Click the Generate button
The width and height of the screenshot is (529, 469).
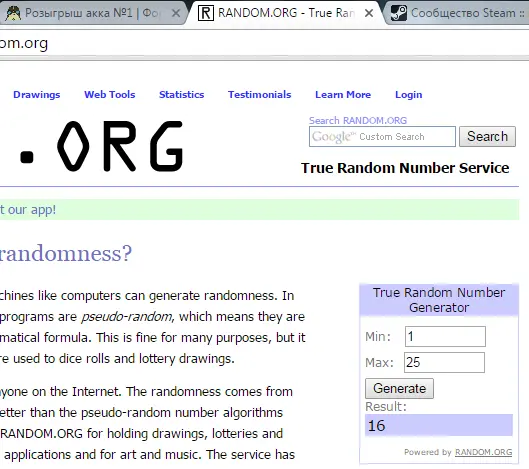[x=399, y=388]
